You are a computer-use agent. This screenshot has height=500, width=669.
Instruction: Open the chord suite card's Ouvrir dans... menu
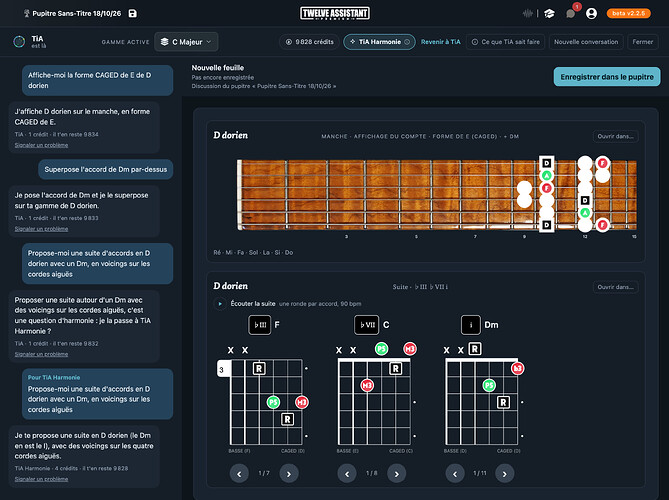(615, 287)
